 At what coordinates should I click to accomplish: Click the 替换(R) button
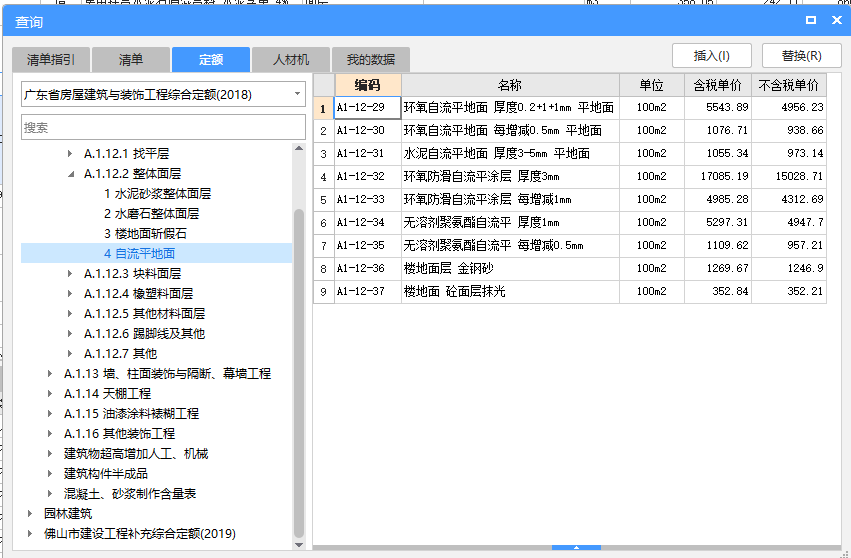click(802, 55)
